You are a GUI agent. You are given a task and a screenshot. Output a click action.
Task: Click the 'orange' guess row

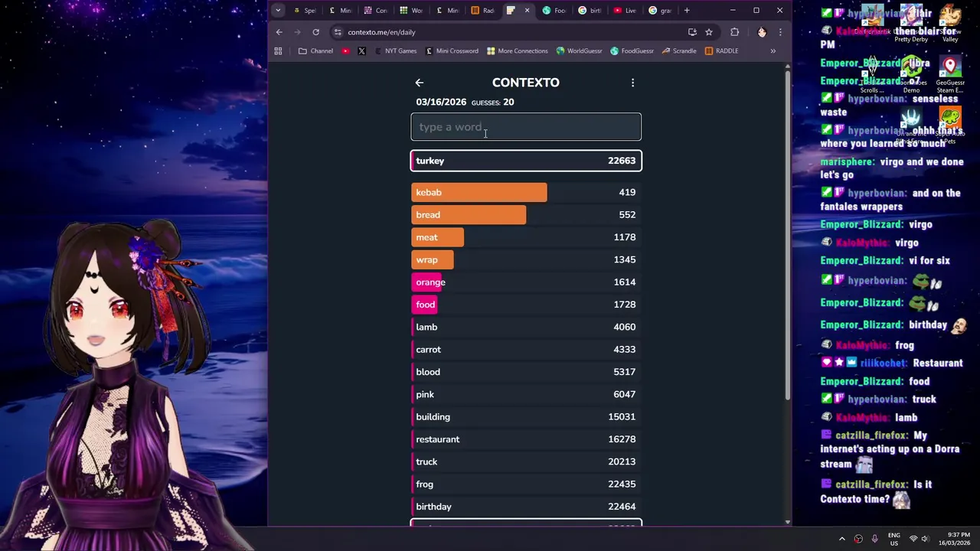[x=526, y=282]
